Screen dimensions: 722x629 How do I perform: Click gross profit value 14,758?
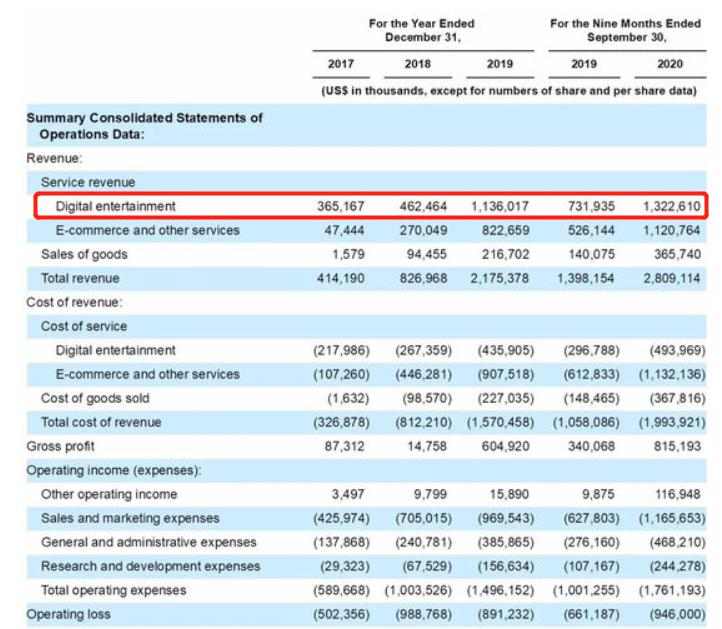tap(427, 446)
